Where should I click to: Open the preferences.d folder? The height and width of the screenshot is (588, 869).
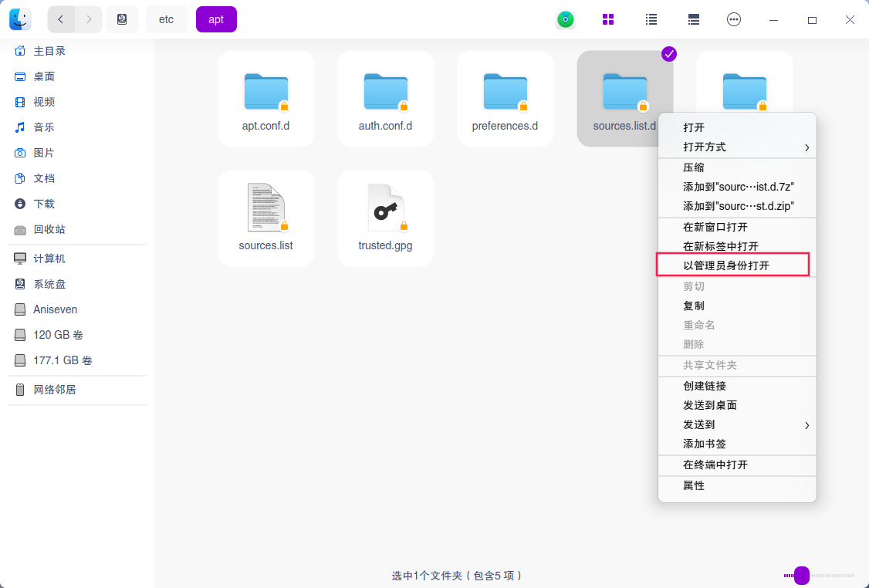click(505, 100)
